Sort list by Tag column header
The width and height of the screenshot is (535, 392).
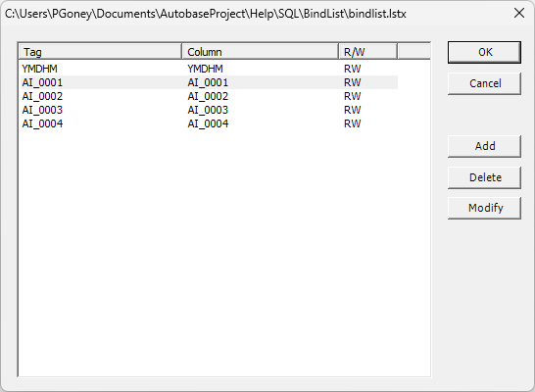[x=100, y=52]
